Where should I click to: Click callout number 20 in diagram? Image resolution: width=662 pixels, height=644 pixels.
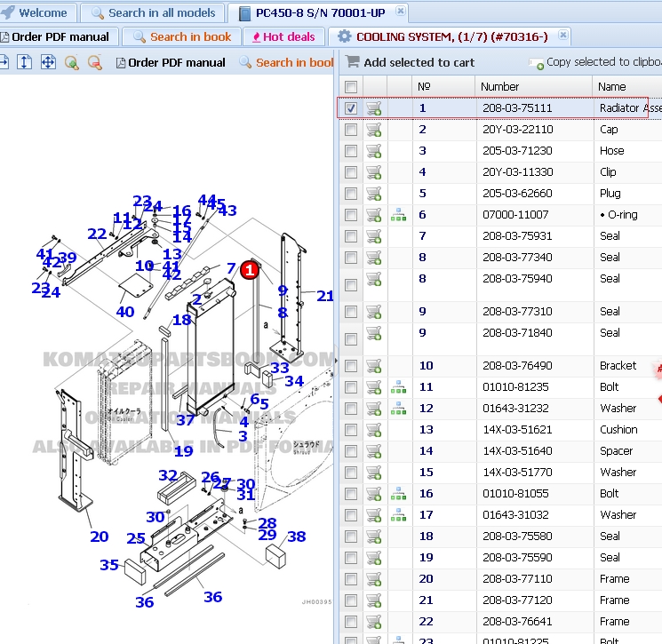[x=100, y=537]
